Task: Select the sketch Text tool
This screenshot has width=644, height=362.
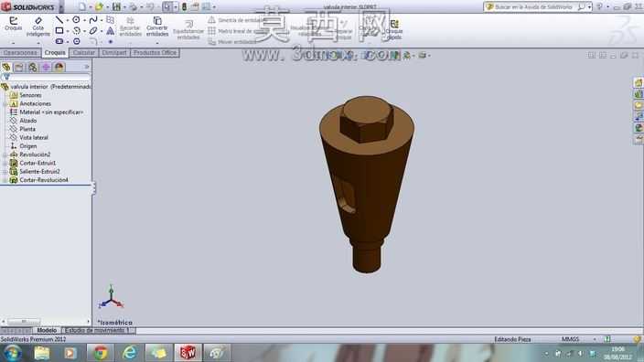Action: point(111,30)
